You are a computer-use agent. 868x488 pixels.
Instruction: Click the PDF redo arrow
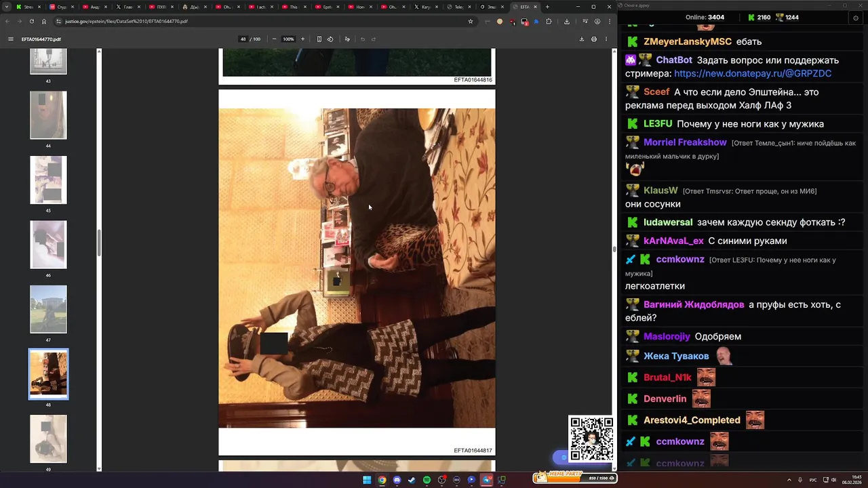[x=374, y=39]
